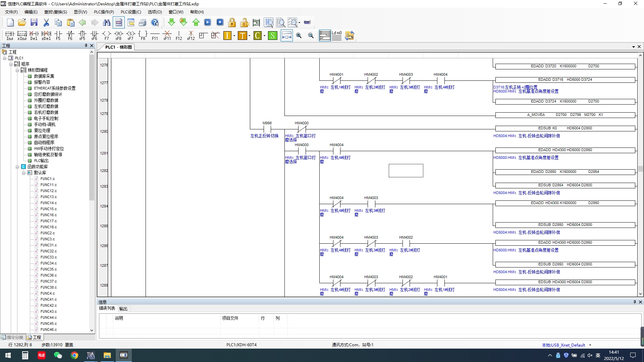Screen dimensions: 644x362
Task: Open the WeChat taskbar icon
Action: [58, 355]
